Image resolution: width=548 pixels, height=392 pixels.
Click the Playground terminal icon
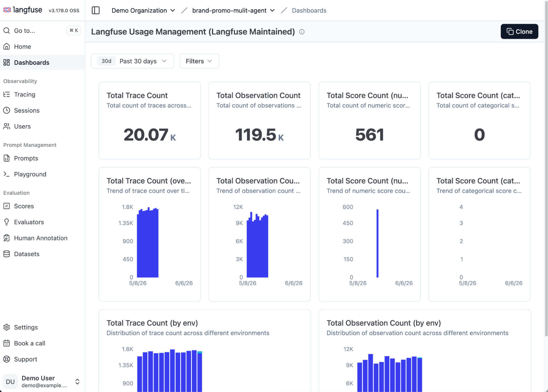click(x=7, y=174)
